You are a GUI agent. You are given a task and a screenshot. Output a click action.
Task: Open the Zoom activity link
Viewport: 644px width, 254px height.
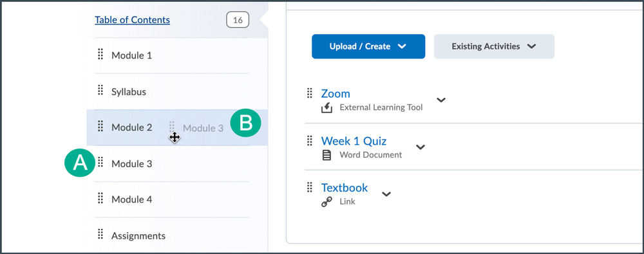point(336,93)
